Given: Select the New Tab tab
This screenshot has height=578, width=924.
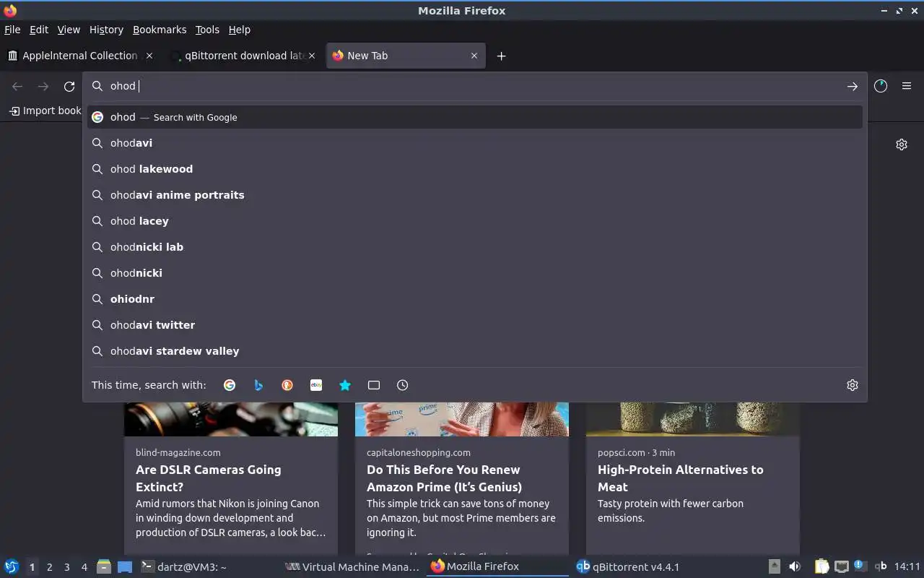Looking at the screenshot, I should tap(406, 56).
